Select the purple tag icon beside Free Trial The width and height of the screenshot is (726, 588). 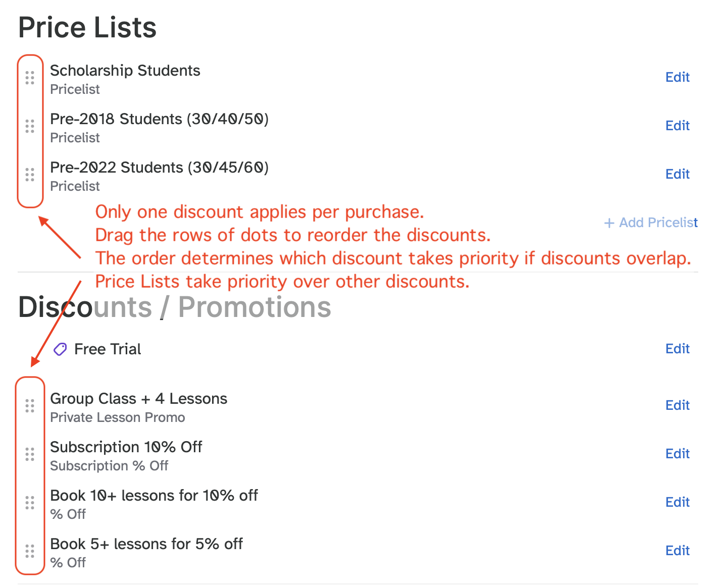coord(60,349)
